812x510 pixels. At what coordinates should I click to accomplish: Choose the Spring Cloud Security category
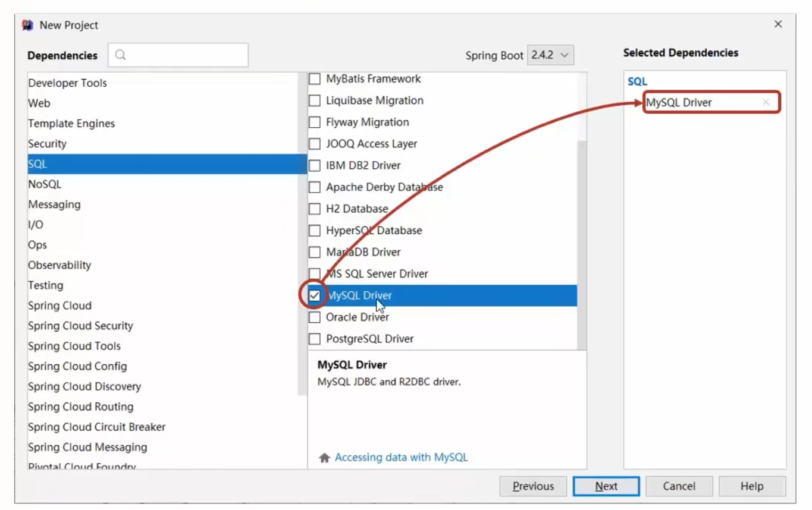click(167, 326)
